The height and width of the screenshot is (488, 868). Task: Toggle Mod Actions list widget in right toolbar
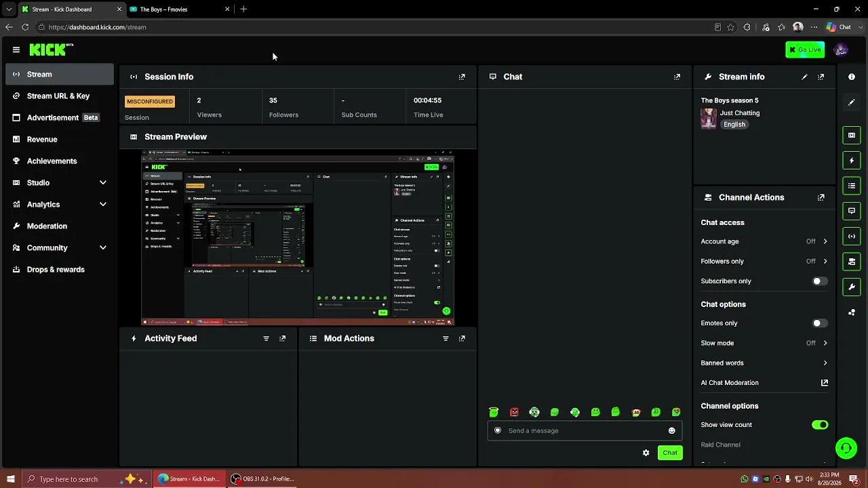click(852, 186)
